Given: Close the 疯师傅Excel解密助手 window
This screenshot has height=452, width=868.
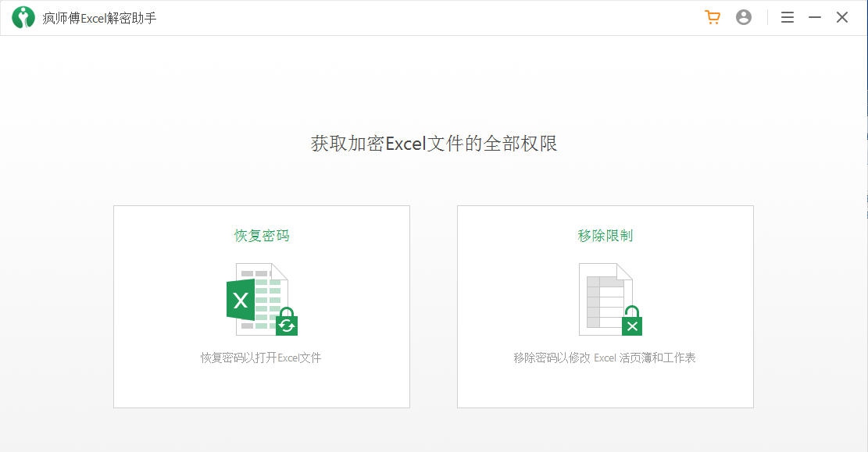Looking at the screenshot, I should point(841,16).
